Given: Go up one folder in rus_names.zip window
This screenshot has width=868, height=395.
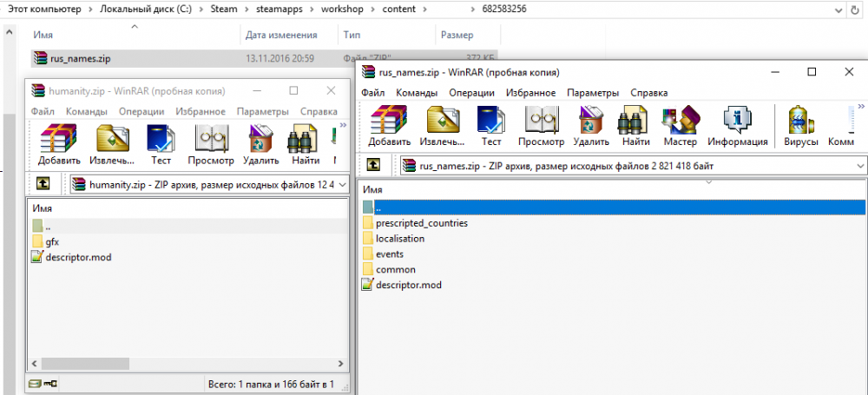Looking at the screenshot, I should point(374,165).
